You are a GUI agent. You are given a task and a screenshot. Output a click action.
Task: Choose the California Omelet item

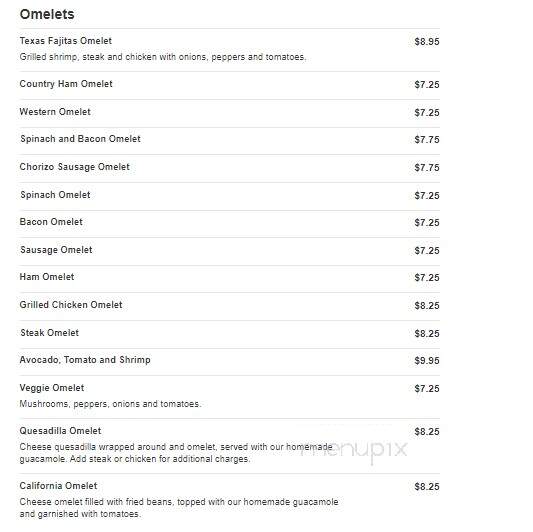tap(58, 486)
